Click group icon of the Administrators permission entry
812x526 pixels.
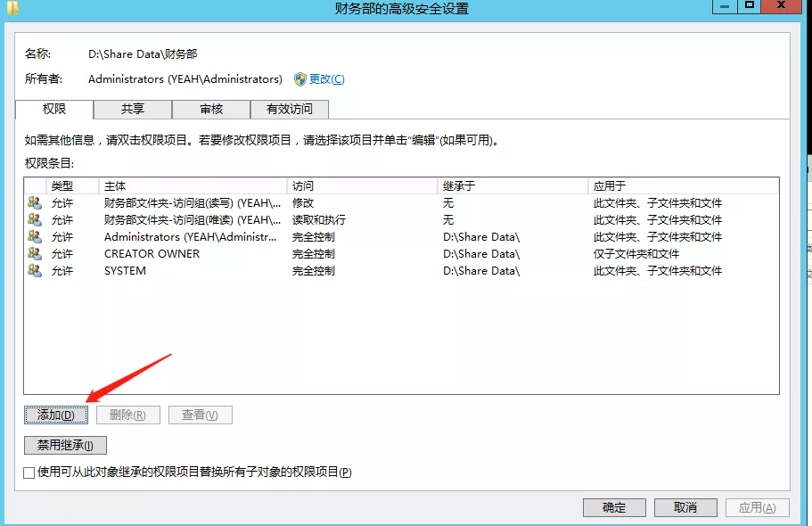click(35, 237)
